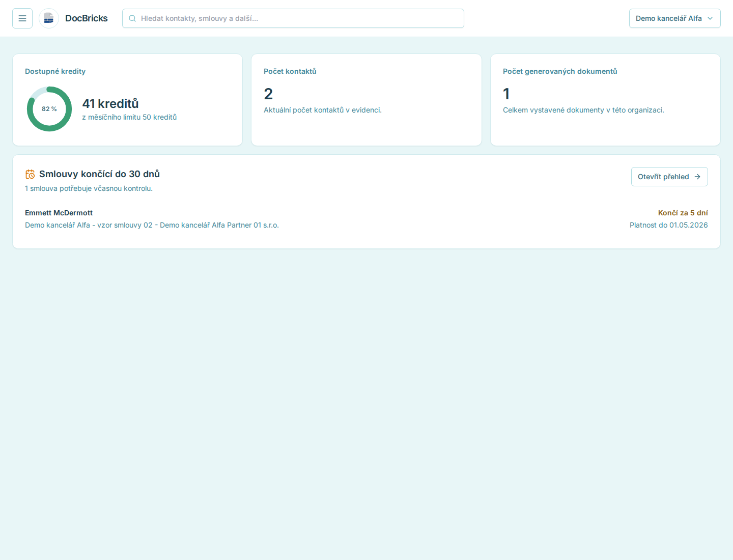Click the credits donut progress ring

coord(49,109)
